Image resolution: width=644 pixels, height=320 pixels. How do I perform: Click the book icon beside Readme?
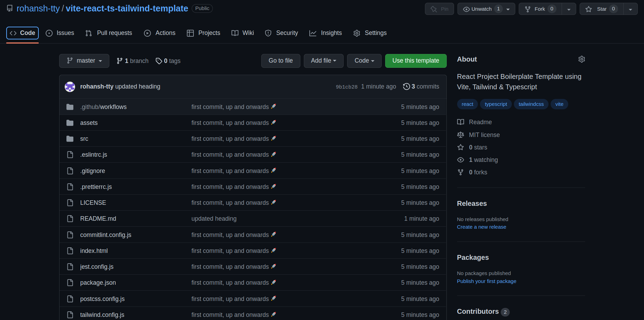461,122
